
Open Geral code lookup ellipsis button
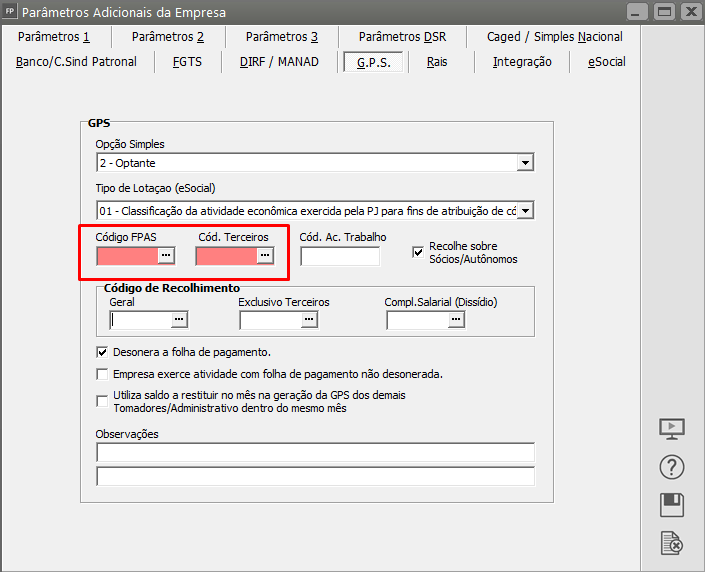[x=179, y=320]
